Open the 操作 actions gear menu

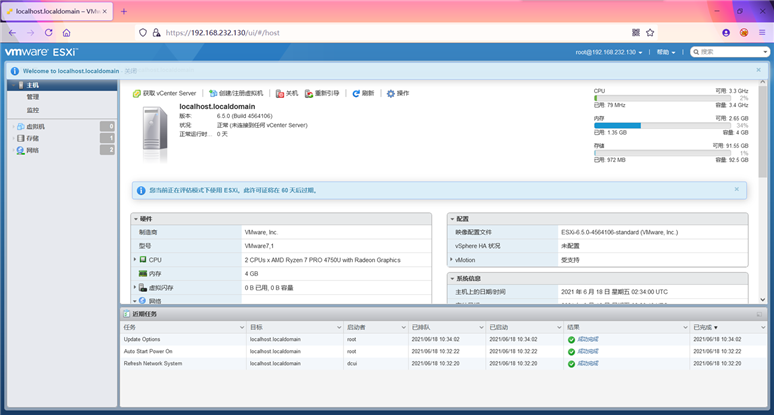[x=398, y=93]
